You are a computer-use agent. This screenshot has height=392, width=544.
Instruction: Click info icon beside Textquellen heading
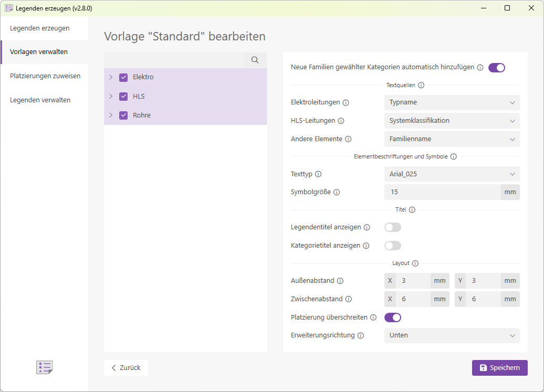tap(421, 85)
